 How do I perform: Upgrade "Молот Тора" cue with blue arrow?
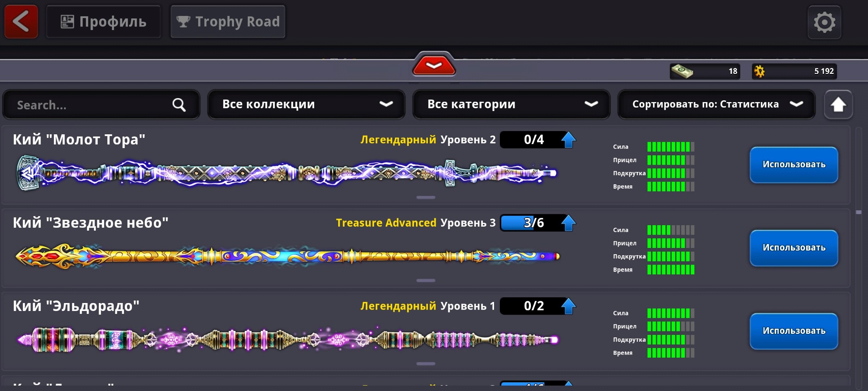(568, 140)
